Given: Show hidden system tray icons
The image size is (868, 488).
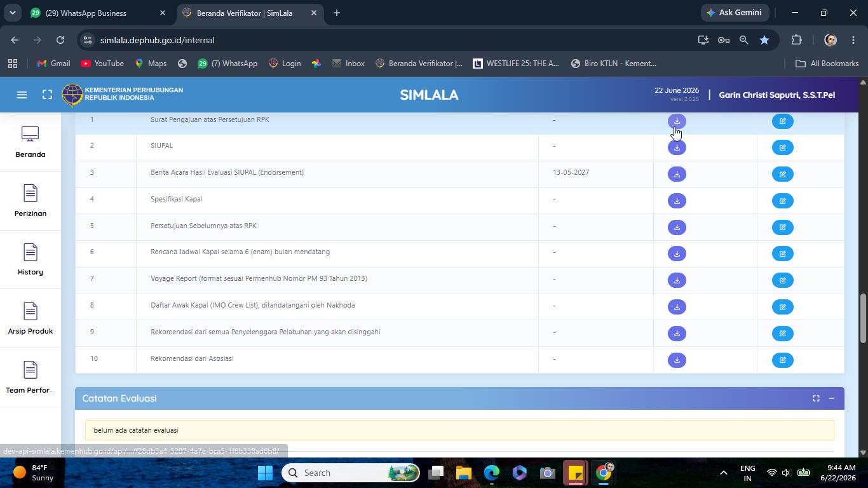Looking at the screenshot, I should [x=723, y=473].
